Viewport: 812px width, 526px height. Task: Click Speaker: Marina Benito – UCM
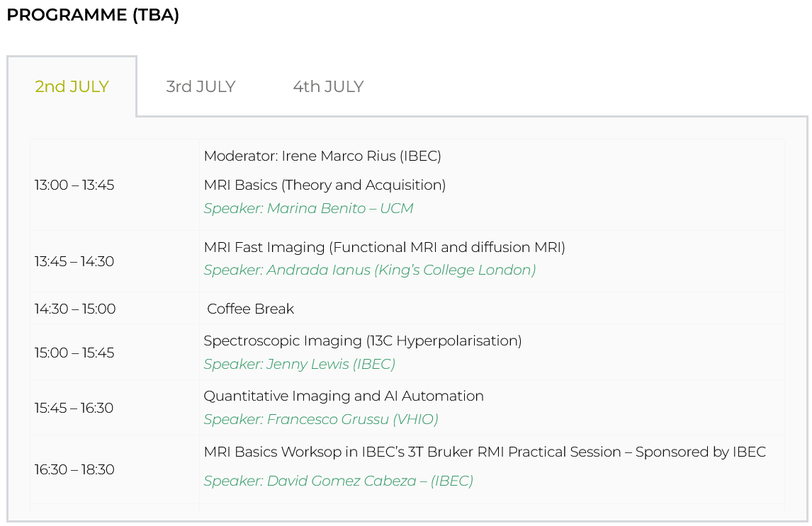(x=309, y=208)
